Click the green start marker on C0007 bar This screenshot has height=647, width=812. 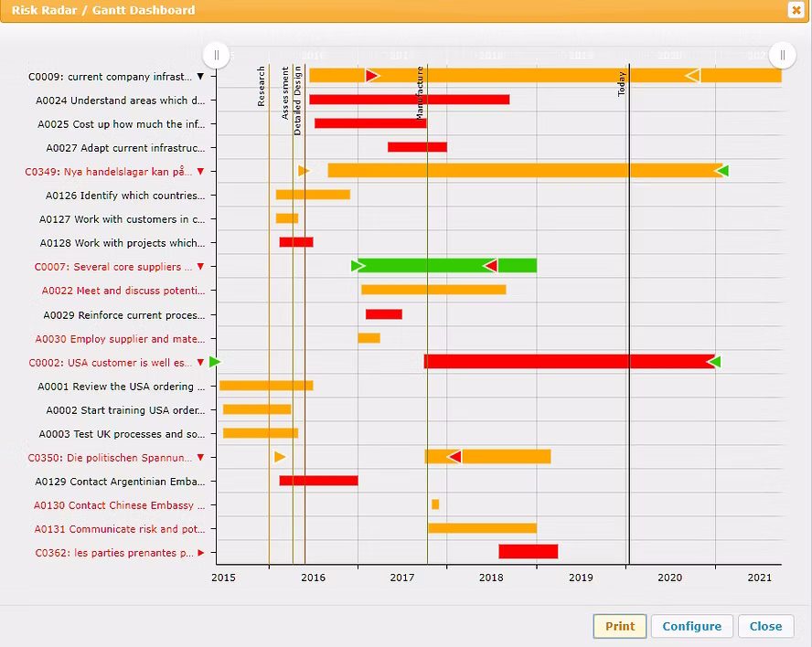pyautogui.click(x=358, y=266)
